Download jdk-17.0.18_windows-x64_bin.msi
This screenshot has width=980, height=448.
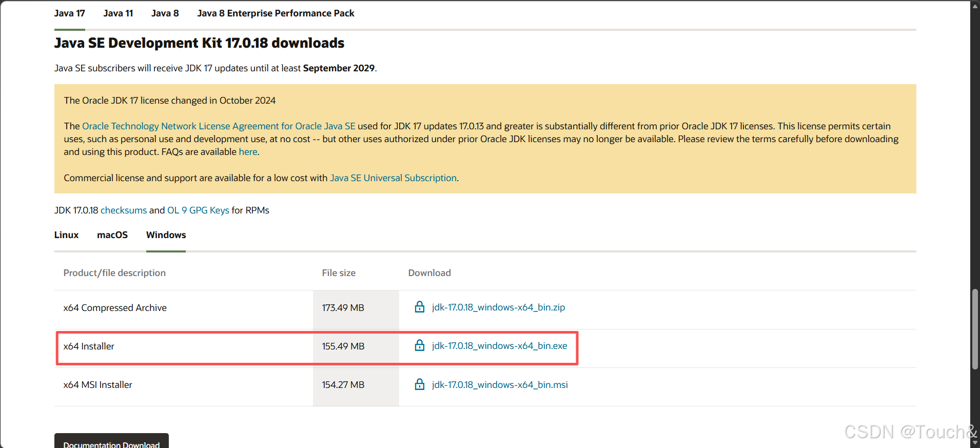click(500, 385)
